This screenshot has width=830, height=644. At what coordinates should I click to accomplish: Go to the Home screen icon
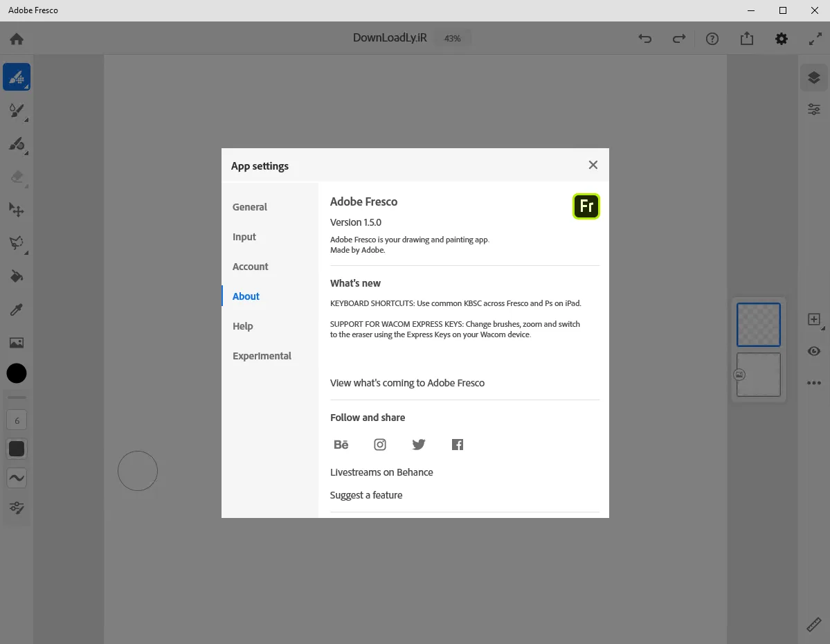click(17, 39)
